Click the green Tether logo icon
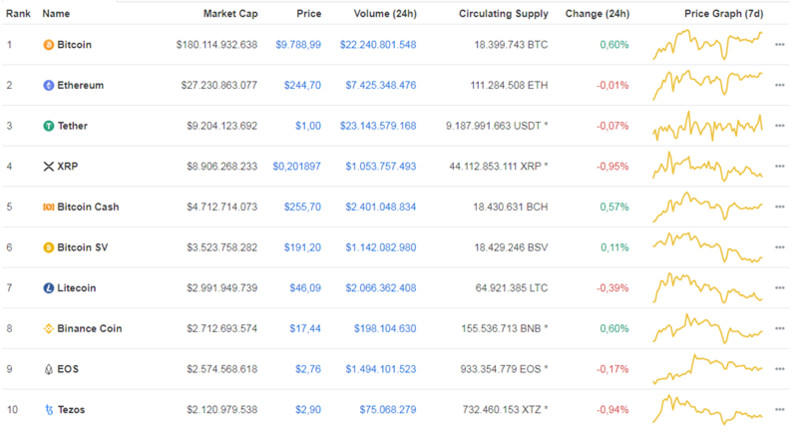Image resolution: width=798 pixels, height=438 pixels. pyautogui.click(x=48, y=126)
